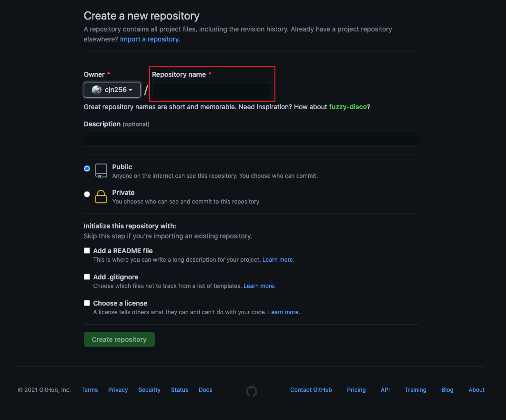Go to the API footer link

coord(385,389)
